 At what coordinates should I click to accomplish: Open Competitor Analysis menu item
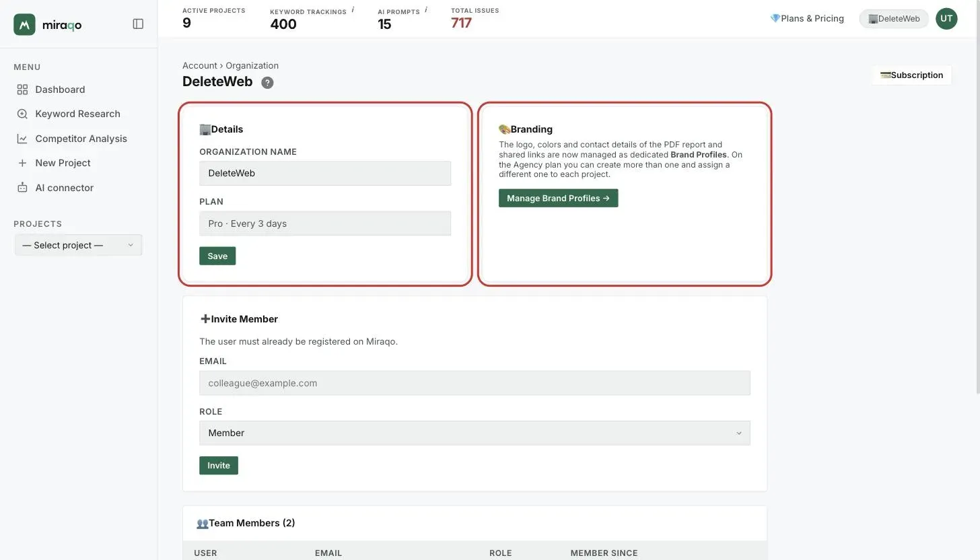click(81, 139)
